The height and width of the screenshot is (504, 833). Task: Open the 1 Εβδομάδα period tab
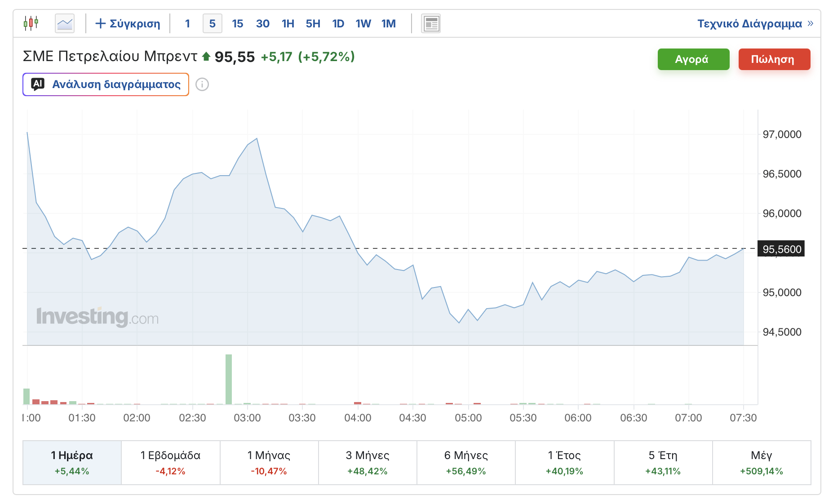pos(170,462)
